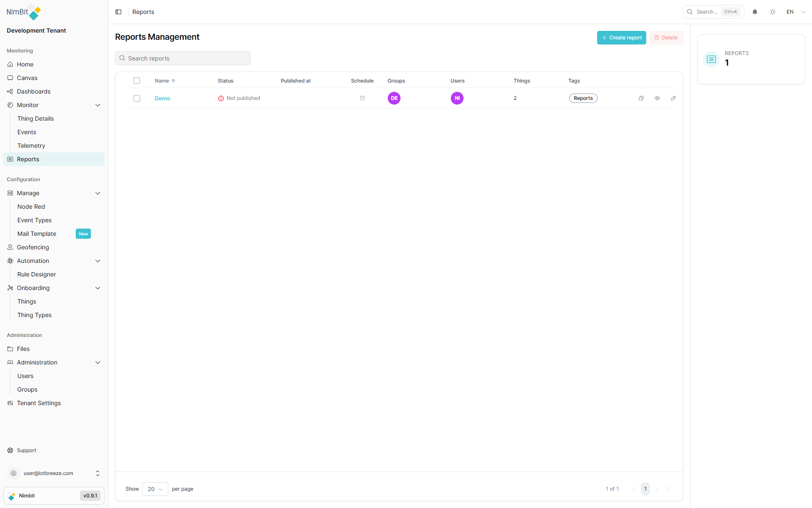Switch theme with the sun icon

pyautogui.click(x=773, y=12)
